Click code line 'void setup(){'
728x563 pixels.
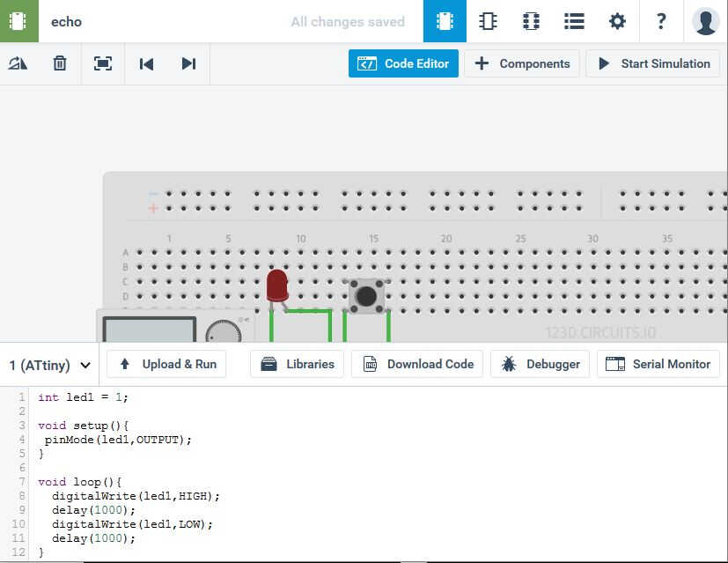pos(83,426)
